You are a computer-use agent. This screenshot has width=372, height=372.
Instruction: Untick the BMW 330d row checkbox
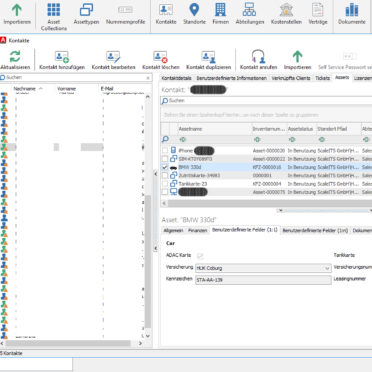[x=165, y=167]
